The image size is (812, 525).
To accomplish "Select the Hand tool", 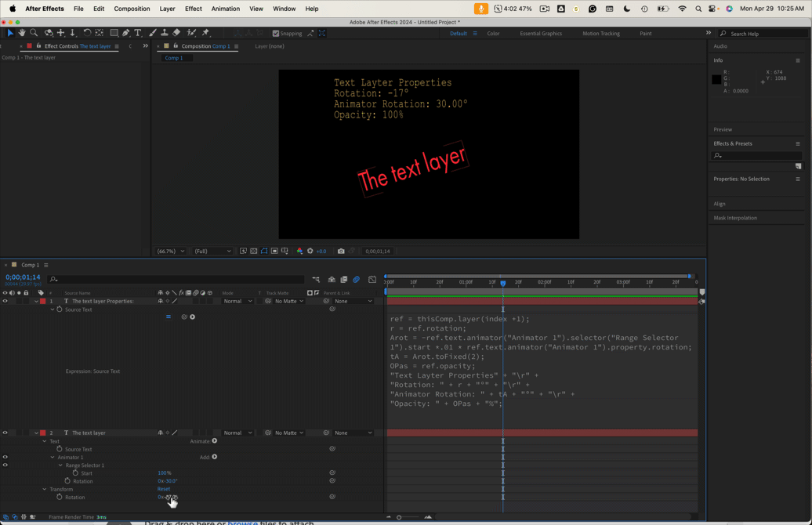I will click(x=22, y=33).
